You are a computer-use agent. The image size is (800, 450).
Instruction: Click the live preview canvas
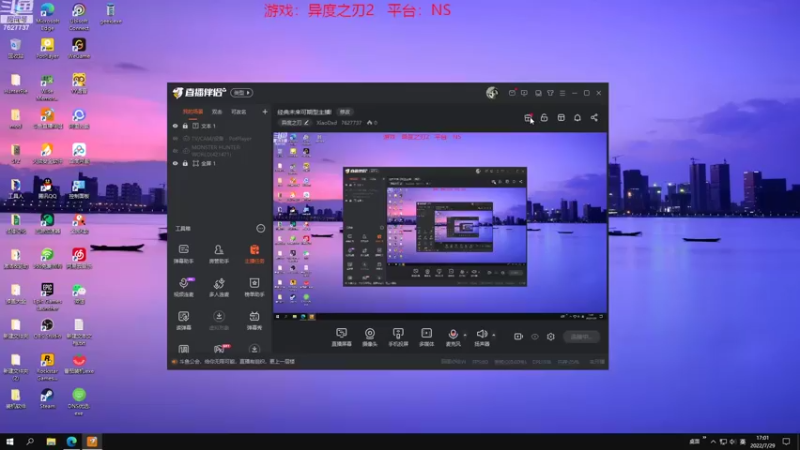point(440,227)
